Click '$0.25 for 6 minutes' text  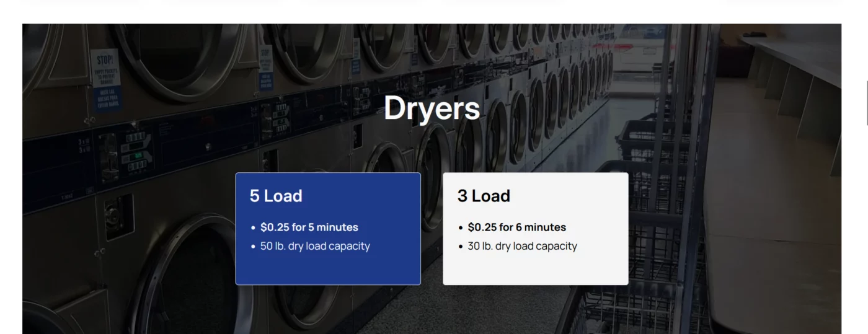517,227
